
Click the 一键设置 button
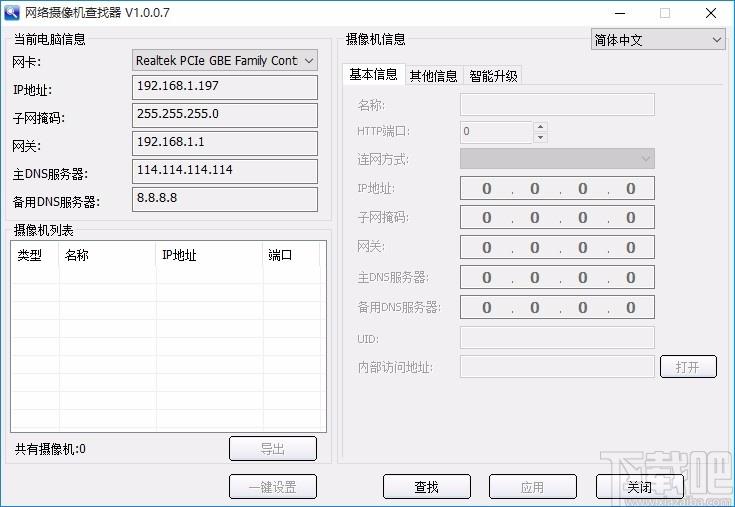coord(273,487)
